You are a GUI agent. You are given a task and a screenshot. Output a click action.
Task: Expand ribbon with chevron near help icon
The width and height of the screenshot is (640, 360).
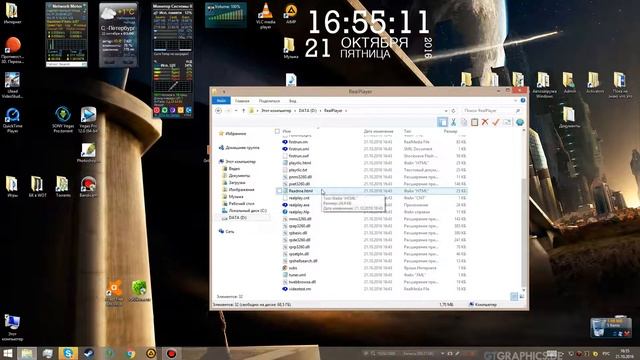(516, 100)
